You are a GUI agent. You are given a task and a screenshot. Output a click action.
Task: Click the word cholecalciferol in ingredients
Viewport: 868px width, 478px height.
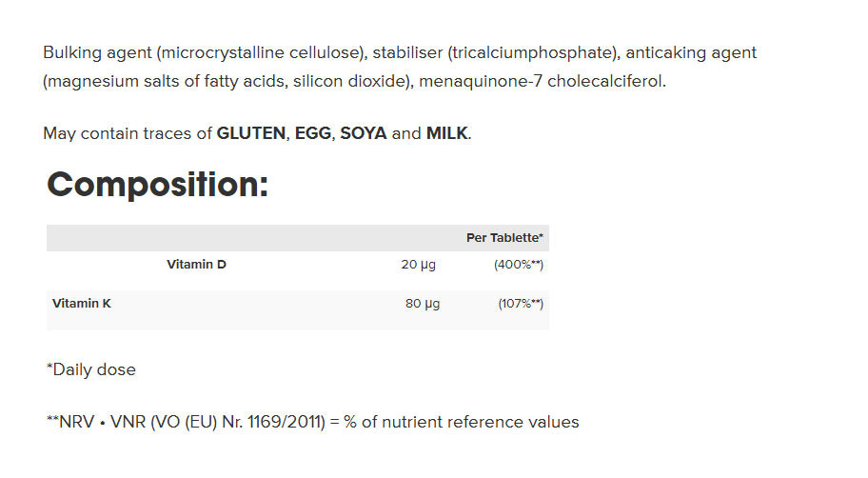click(604, 82)
